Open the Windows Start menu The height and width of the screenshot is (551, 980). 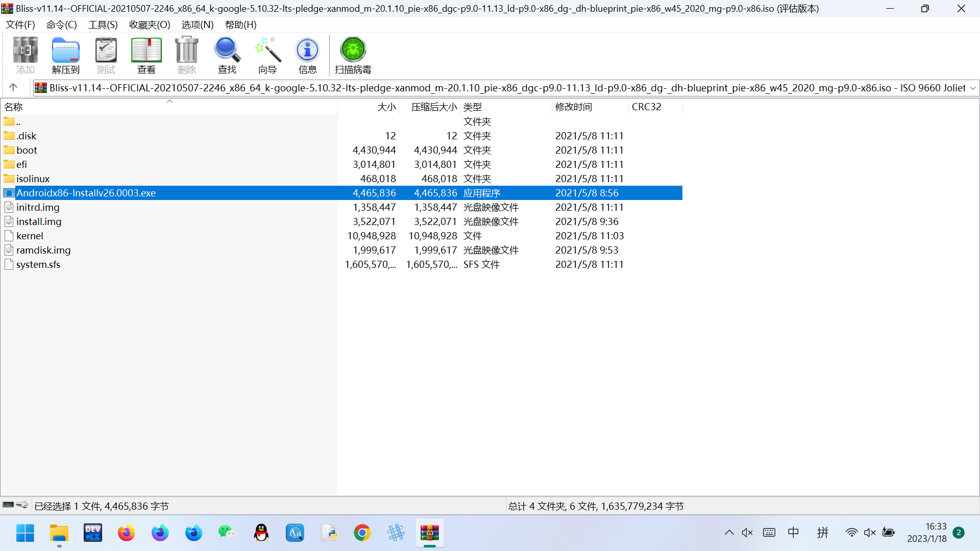(25, 533)
